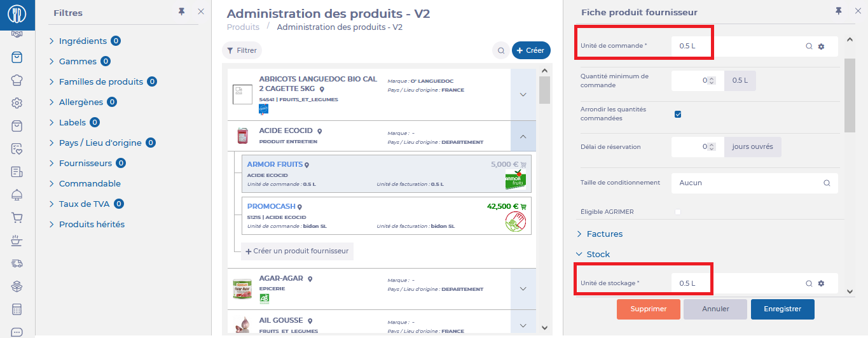Click the search magnifier next to Créer
The height and width of the screenshot is (338, 868).
[x=501, y=50]
